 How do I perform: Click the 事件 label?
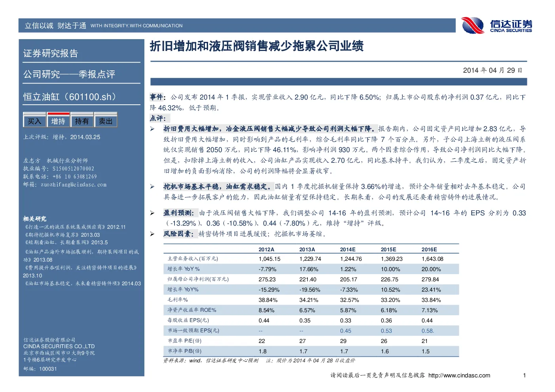[x=157, y=97]
